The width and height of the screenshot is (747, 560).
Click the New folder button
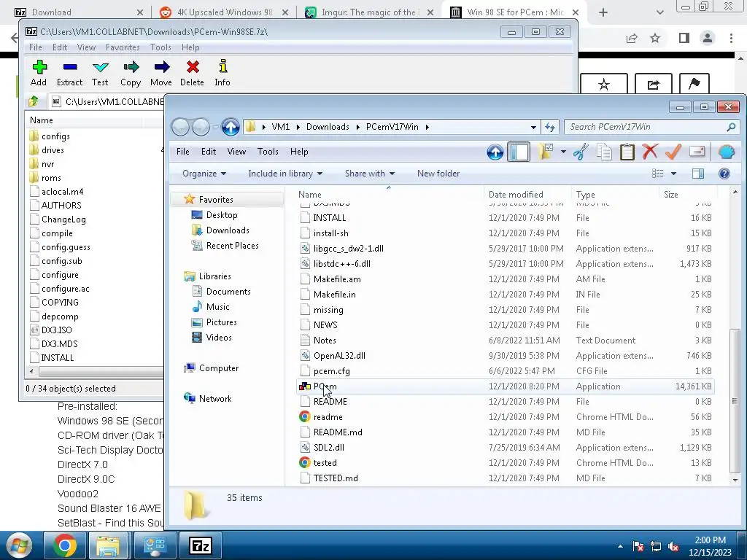438,174
